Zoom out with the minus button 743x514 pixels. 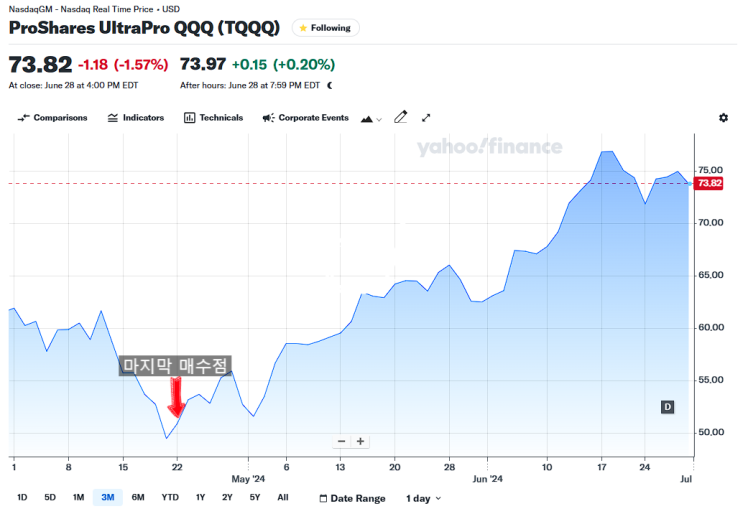pos(342,442)
